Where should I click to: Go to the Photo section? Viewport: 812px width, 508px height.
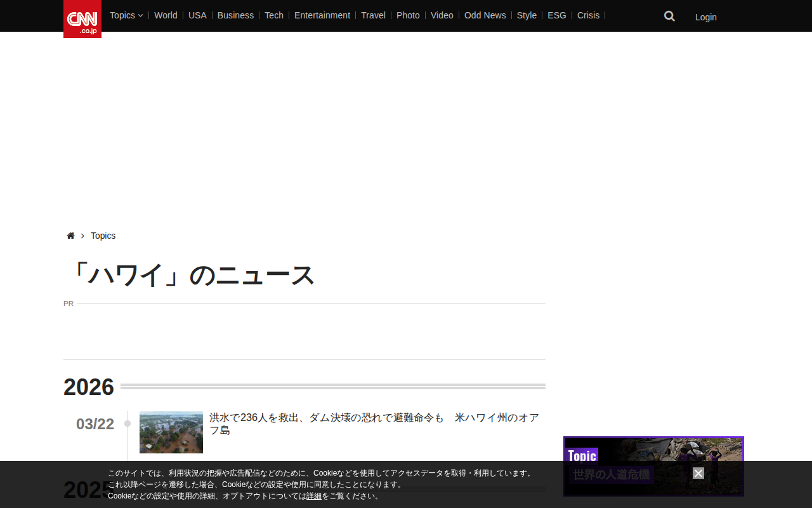tap(408, 15)
